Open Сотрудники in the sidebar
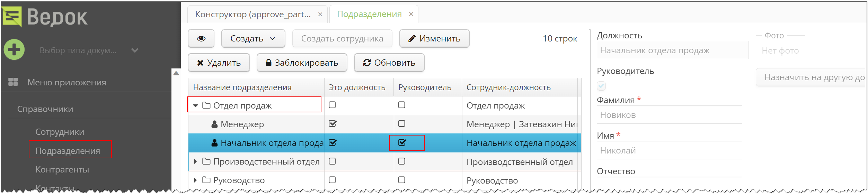The height and width of the screenshot is (196, 868). [x=60, y=132]
